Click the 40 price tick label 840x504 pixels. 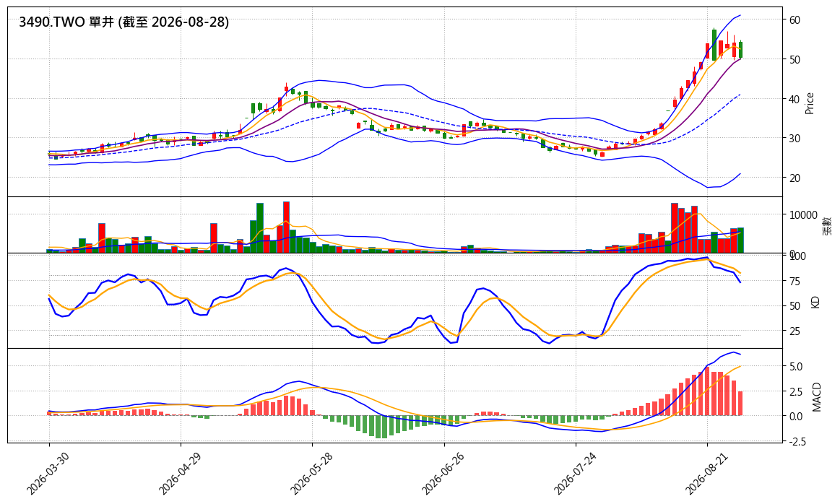[x=794, y=99]
